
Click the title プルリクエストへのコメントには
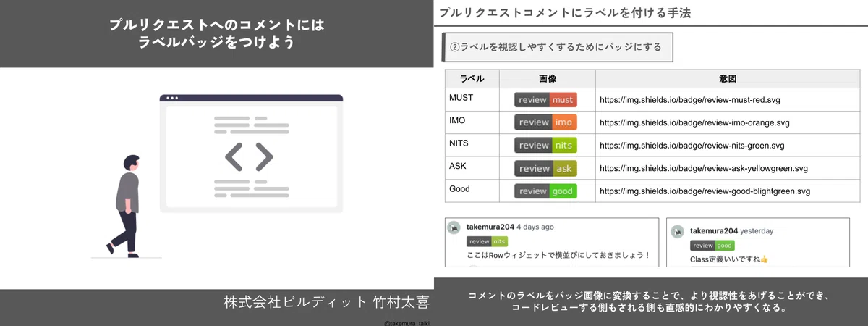(216, 25)
